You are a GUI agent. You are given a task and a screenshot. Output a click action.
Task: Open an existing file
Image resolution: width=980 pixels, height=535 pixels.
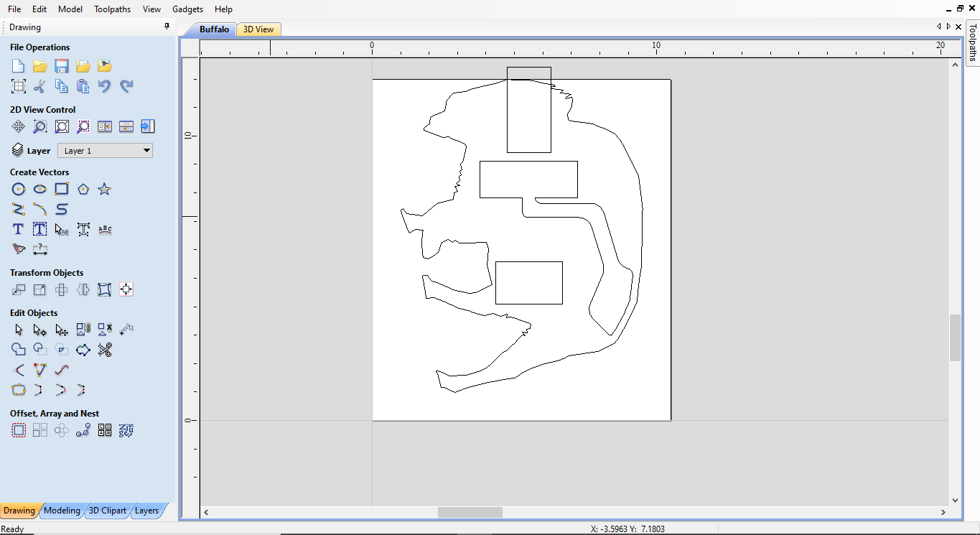click(x=40, y=66)
